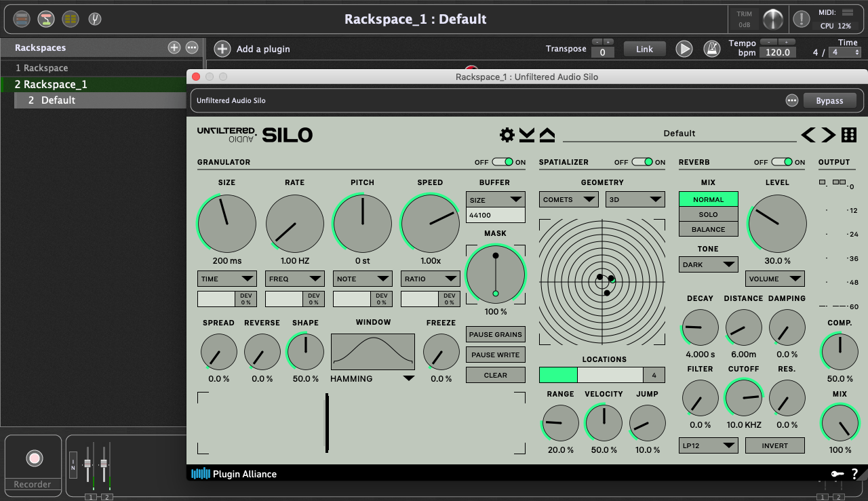
Task: Click the Add a plugin plus icon
Action: [222, 49]
